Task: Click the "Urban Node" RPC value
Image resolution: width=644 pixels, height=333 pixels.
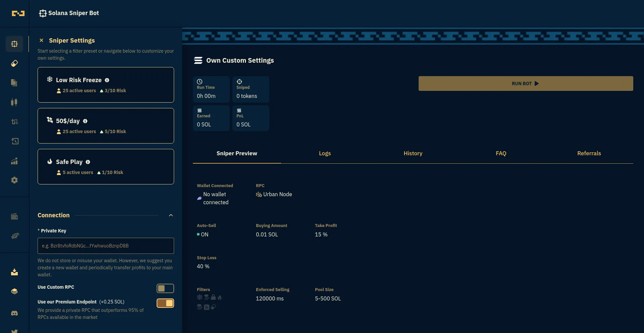Action: click(277, 195)
